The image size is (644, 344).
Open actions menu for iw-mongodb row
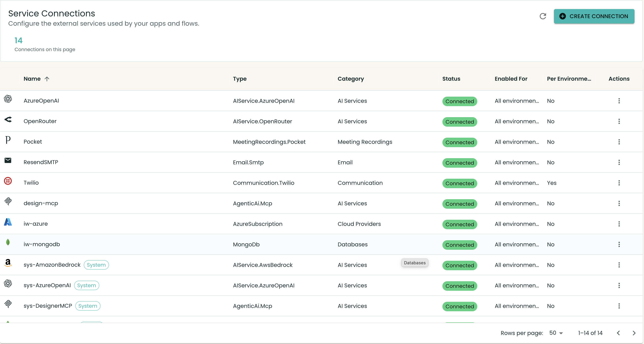tap(619, 244)
